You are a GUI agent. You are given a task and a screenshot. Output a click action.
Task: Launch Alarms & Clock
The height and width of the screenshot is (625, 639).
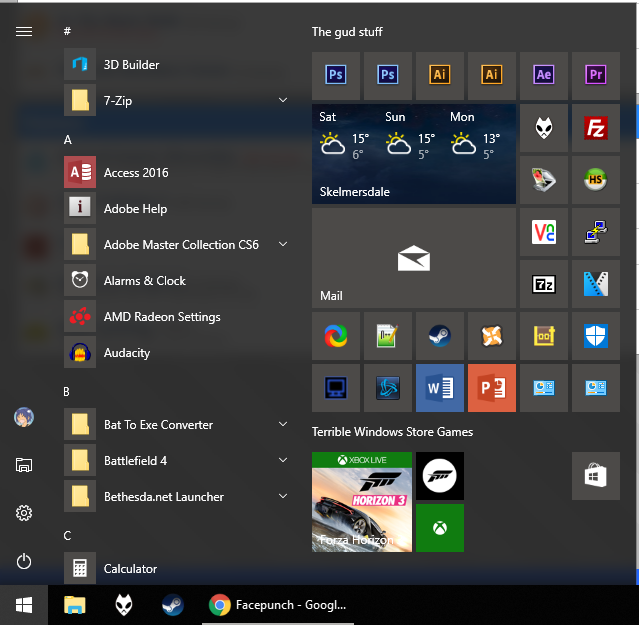click(176, 280)
